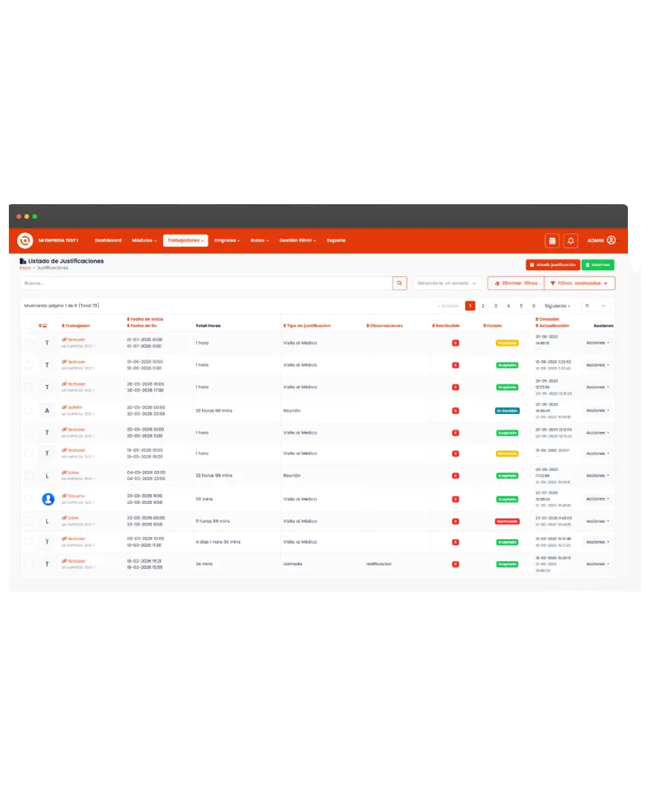Check the checkbox of the 01-07-2026 row
Image resolution: width=650 pixels, height=812 pixels.
coord(28,343)
